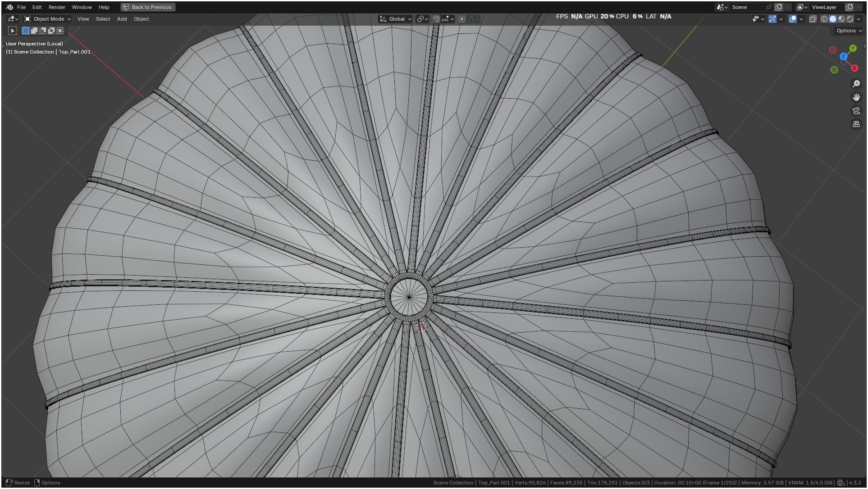
Task: Switch perspective/orthographic grid icon
Action: (856, 124)
